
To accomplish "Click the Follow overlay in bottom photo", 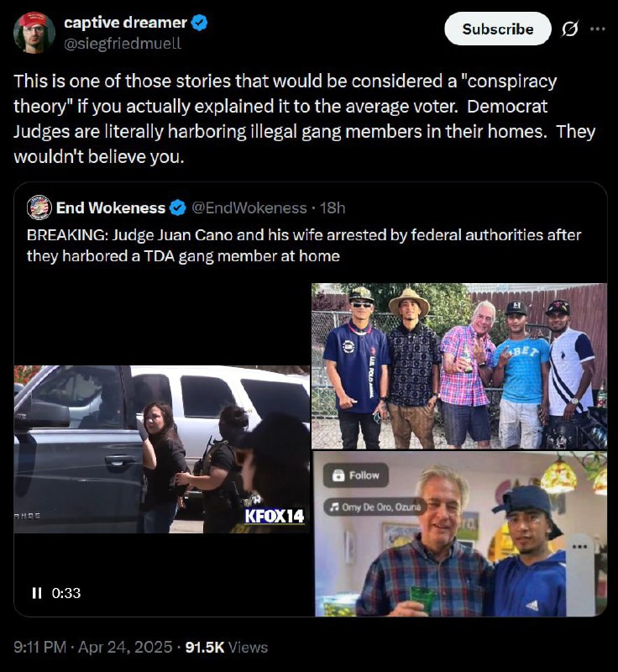I will point(356,475).
